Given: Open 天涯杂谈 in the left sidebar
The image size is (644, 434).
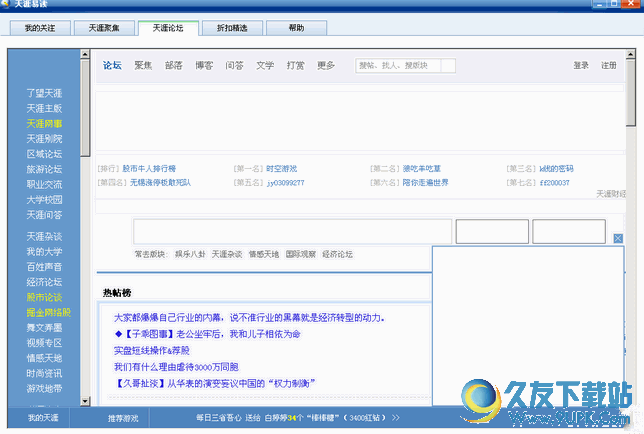Looking at the screenshot, I should click(44, 237).
